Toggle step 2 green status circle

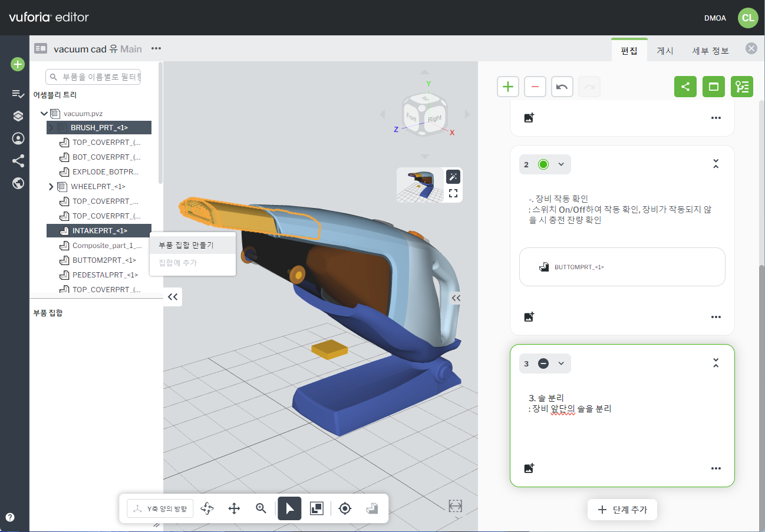pos(543,164)
